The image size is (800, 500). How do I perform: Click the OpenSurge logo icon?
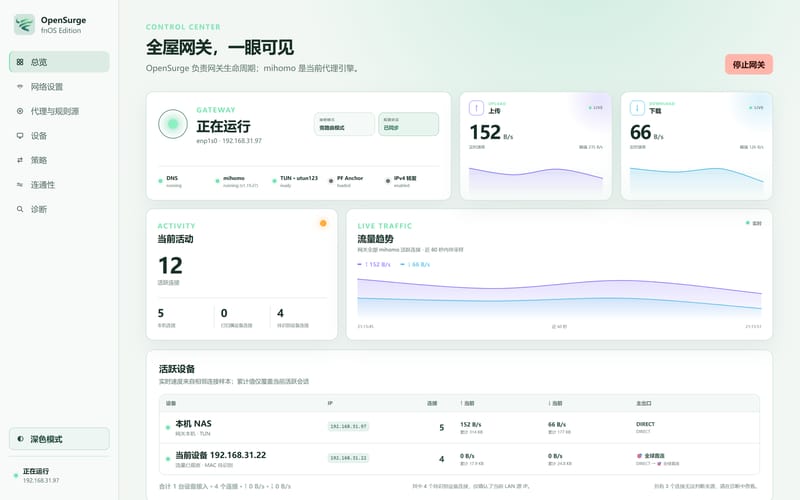[24, 24]
